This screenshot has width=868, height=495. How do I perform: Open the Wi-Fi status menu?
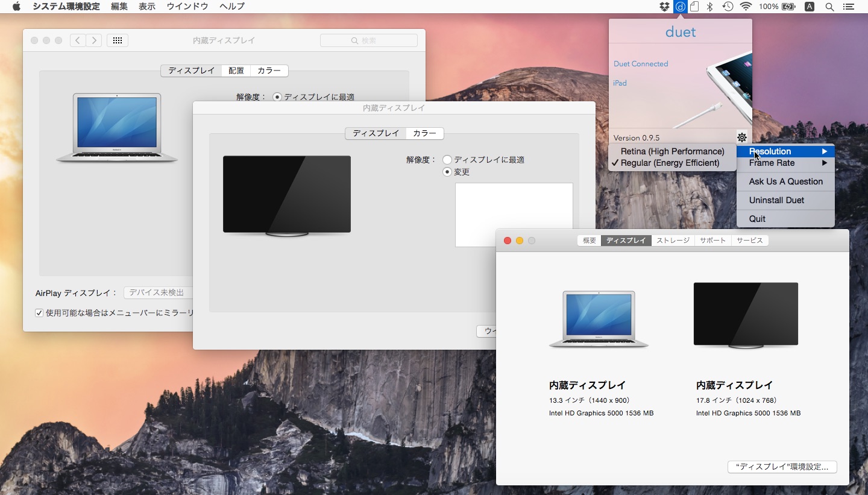[x=746, y=7]
